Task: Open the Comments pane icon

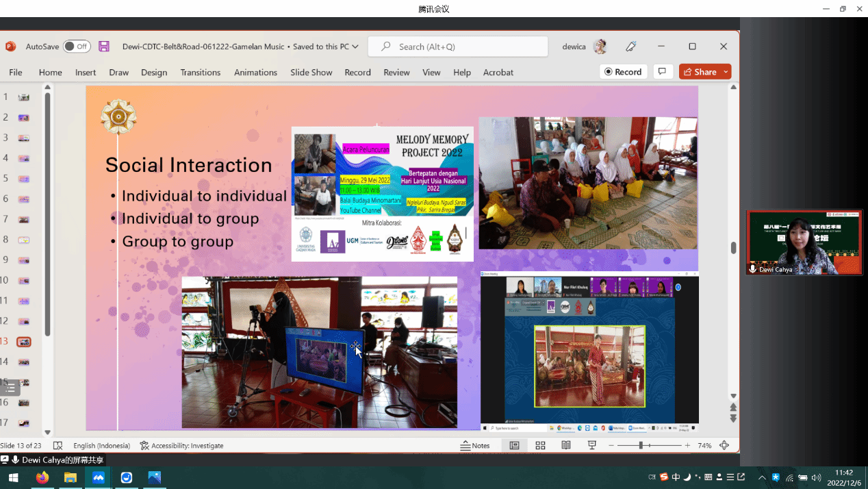Action: [x=663, y=72]
